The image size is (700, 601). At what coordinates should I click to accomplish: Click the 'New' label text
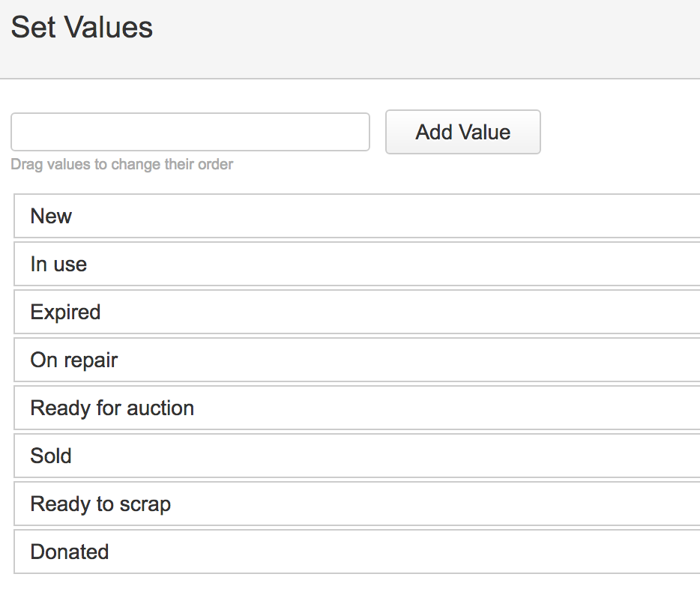click(51, 216)
